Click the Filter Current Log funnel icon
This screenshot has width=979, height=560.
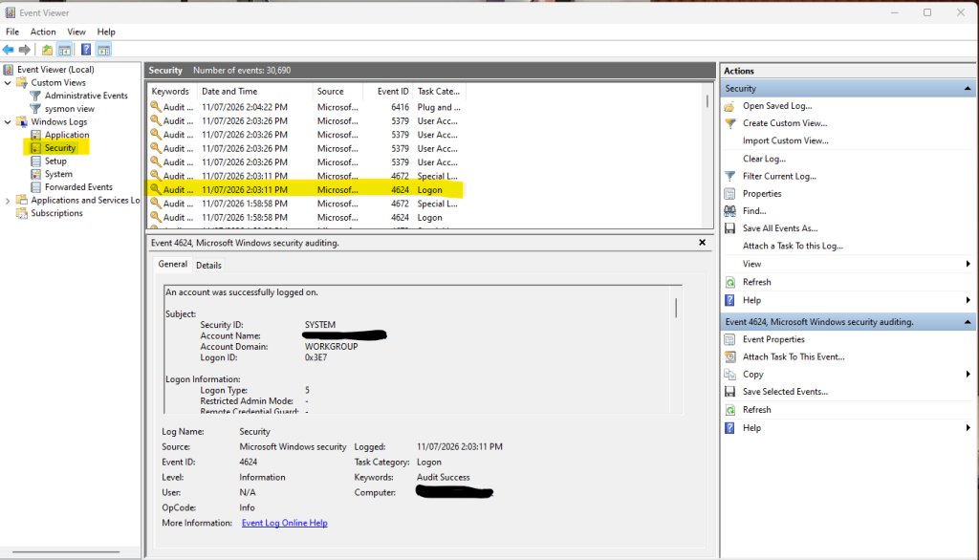[x=729, y=176]
